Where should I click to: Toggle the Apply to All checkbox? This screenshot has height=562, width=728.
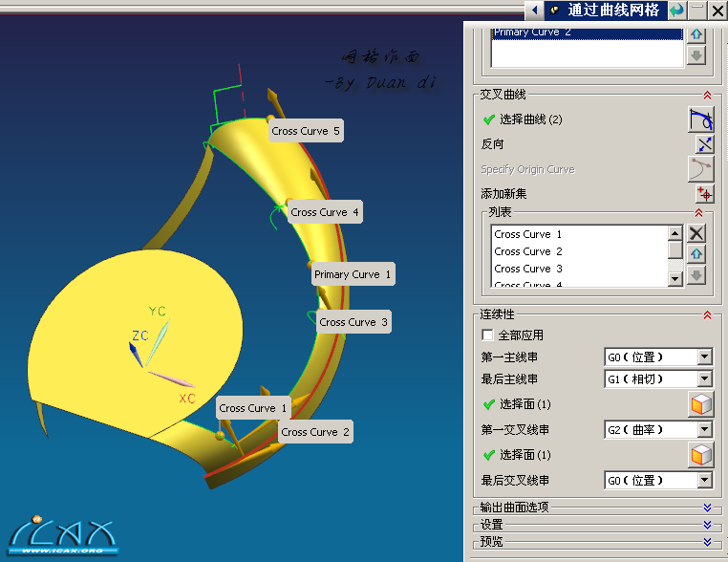click(x=487, y=335)
